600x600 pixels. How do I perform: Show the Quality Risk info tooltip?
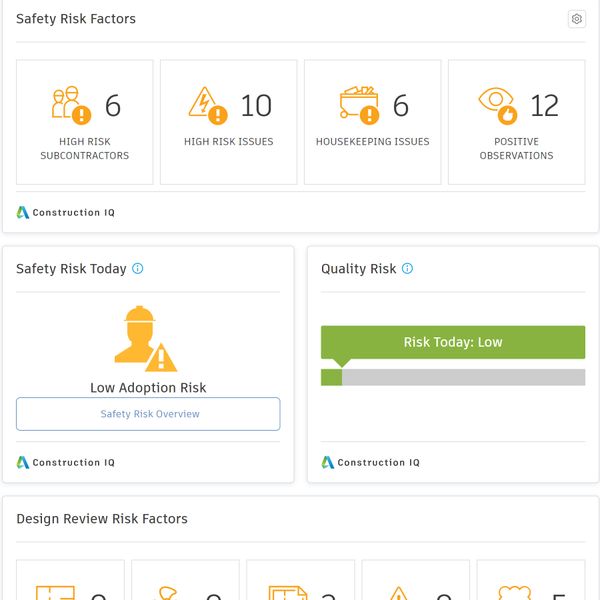pyautogui.click(x=407, y=269)
